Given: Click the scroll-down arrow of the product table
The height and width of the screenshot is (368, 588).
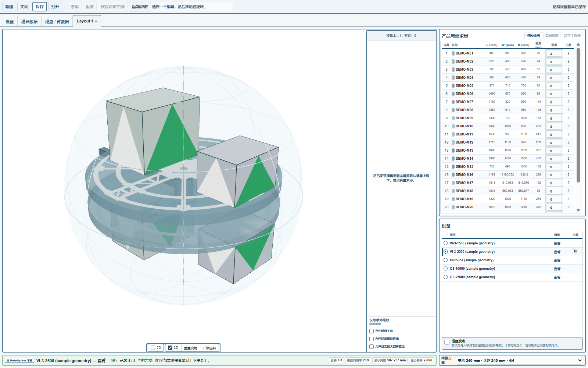Looking at the screenshot, I should pyautogui.click(x=578, y=210).
